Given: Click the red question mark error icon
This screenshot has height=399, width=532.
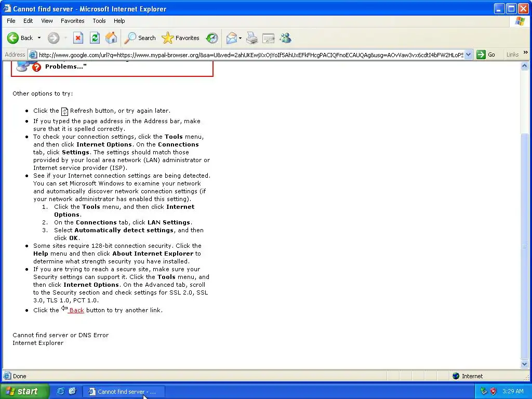Looking at the screenshot, I should [x=36, y=67].
